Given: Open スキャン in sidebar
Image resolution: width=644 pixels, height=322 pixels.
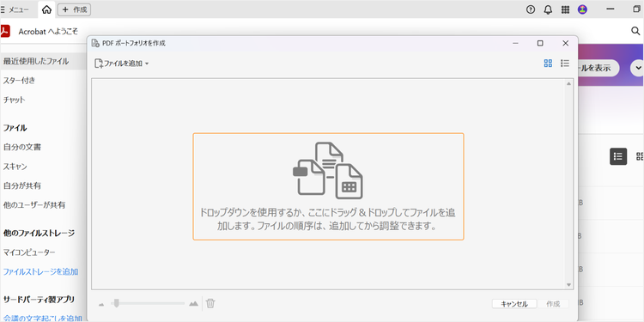Looking at the screenshot, I should (15, 167).
